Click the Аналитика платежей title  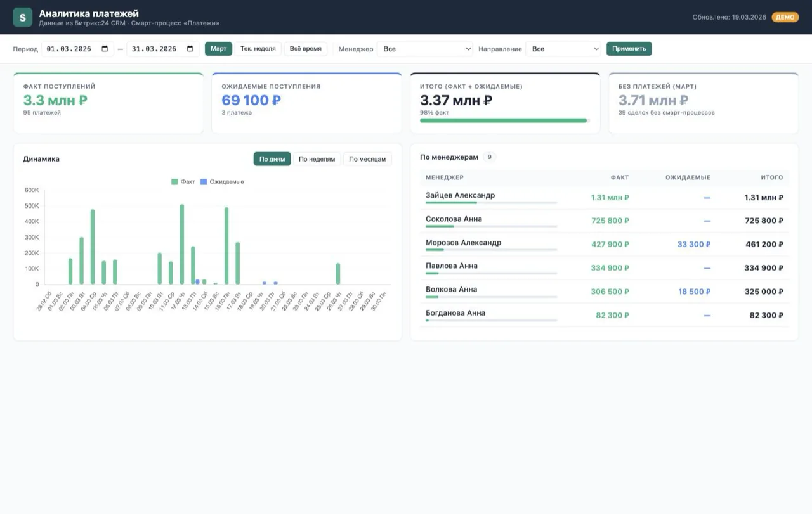click(x=89, y=13)
